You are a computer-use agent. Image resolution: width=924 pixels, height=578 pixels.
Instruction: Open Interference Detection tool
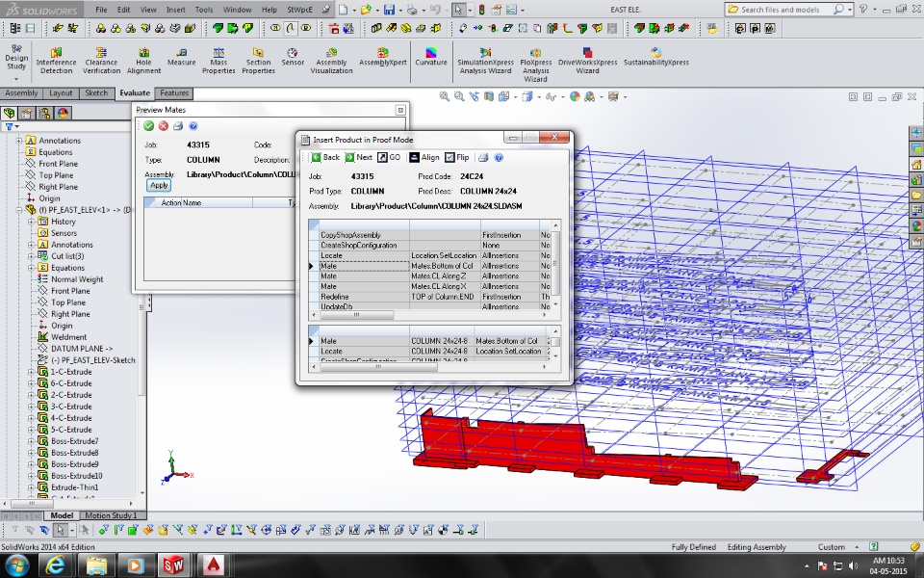pos(56,61)
